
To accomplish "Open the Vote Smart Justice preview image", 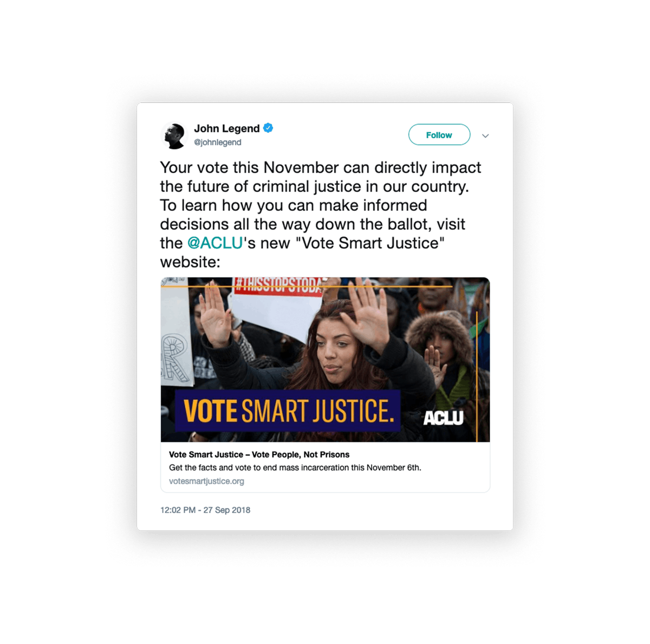I will [x=325, y=360].
